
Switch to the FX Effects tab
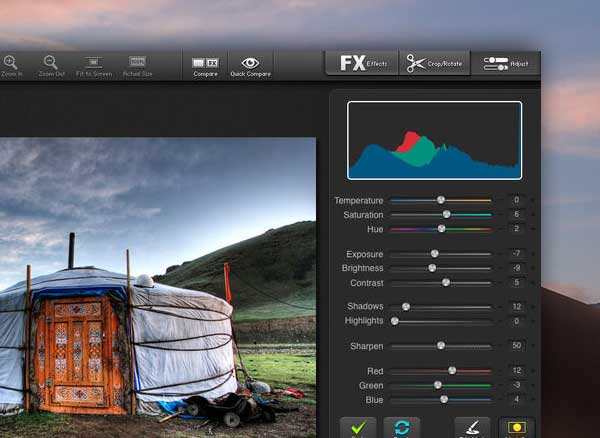pyautogui.click(x=362, y=63)
